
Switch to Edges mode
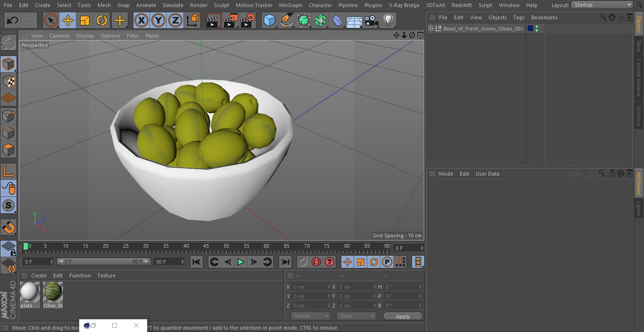[x=8, y=132]
